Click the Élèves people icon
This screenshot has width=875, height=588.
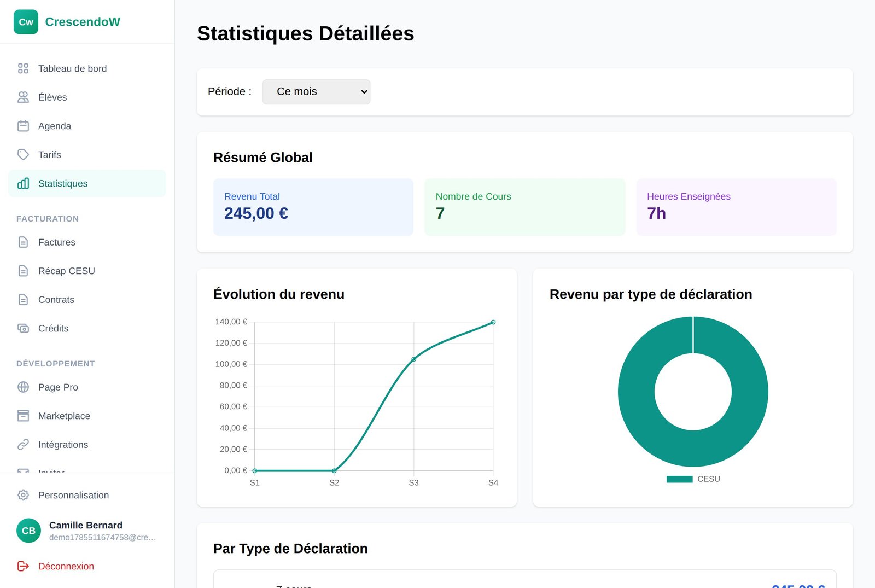click(x=23, y=97)
